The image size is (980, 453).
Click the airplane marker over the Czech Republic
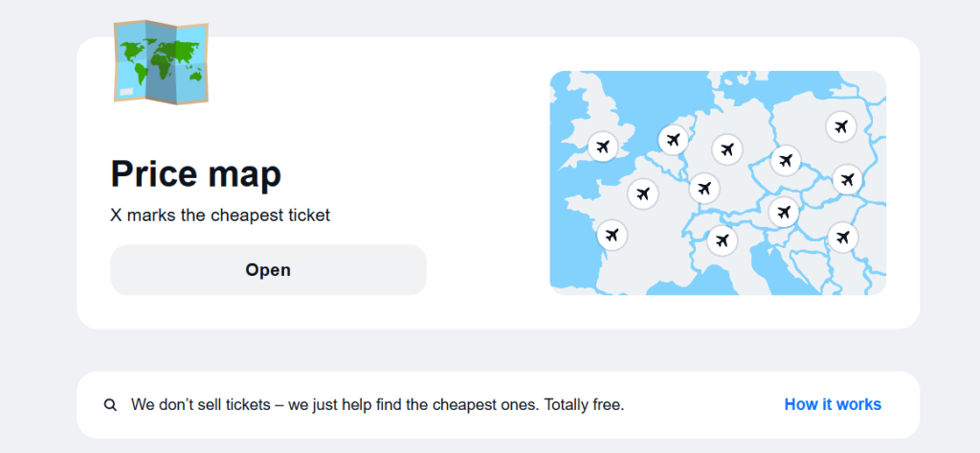(x=786, y=160)
